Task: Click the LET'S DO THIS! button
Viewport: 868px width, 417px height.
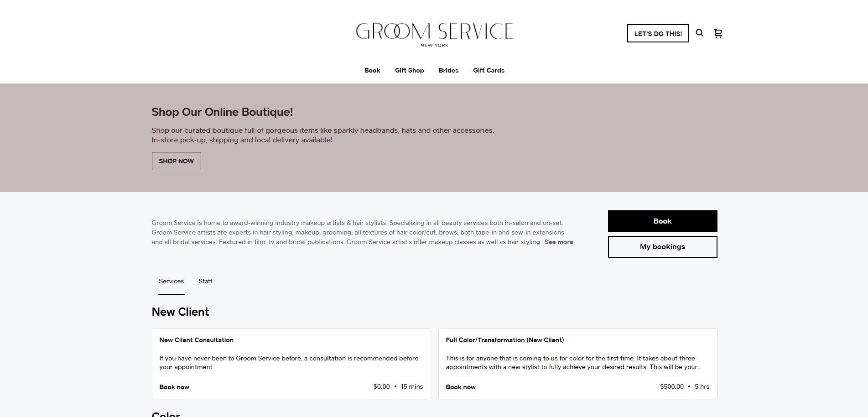Action: click(x=658, y=33)
